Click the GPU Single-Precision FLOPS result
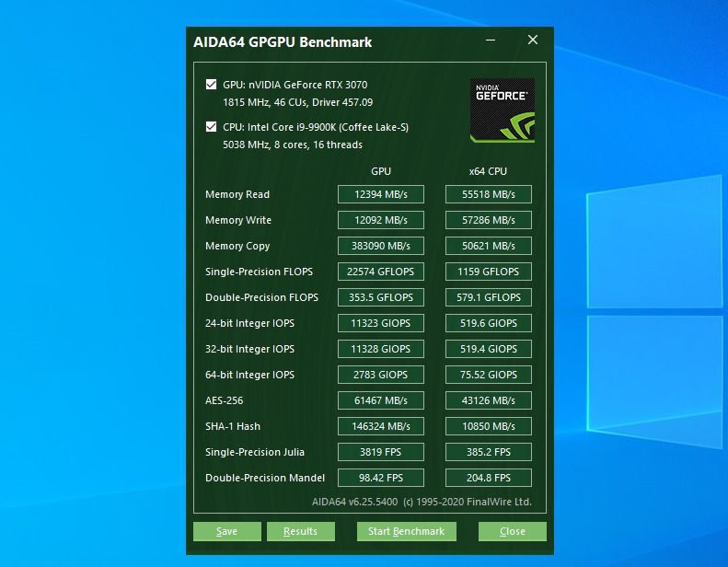The width and height of the screenshot is (728, 567). click(x=380, y=272)
